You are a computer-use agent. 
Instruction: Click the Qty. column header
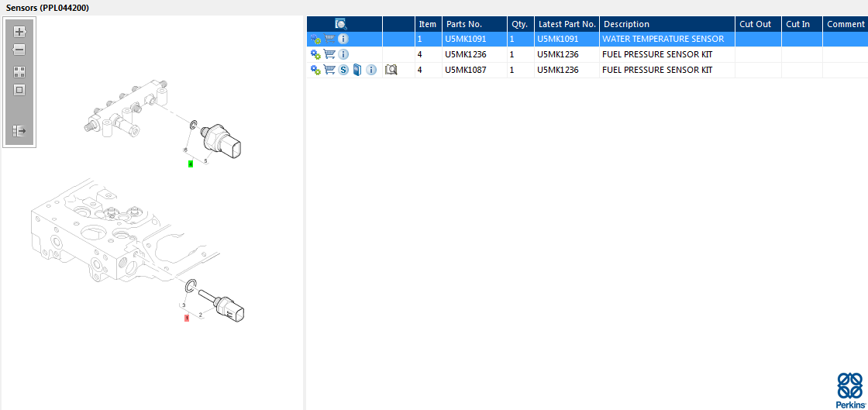520,24
